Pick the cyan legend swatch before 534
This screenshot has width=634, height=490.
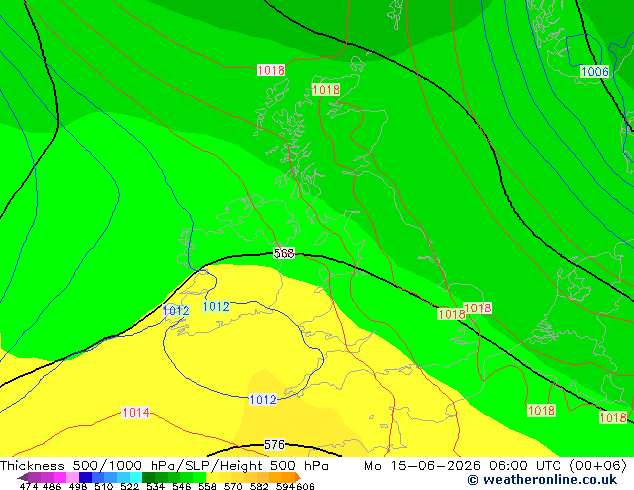click(136, 477)
